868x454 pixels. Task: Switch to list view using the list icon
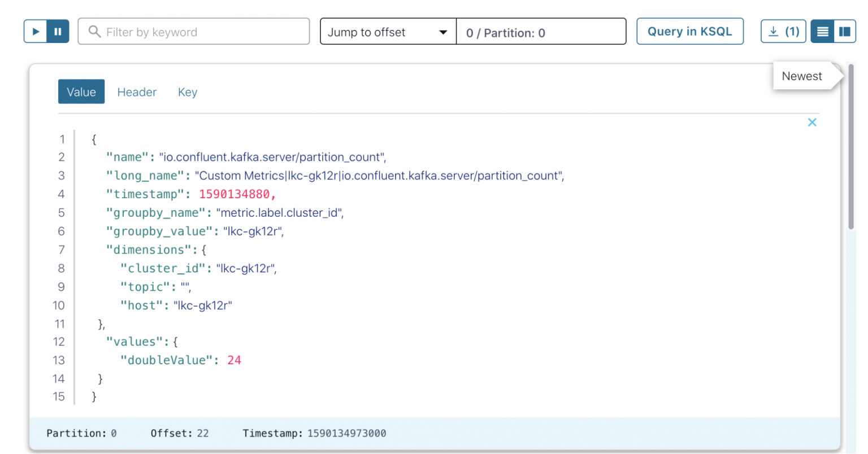(822, 31)
